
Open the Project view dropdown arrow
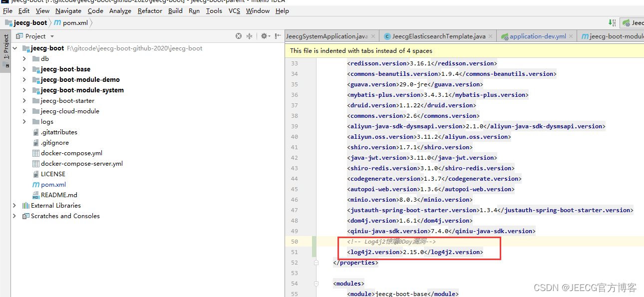tap(52, 36)
